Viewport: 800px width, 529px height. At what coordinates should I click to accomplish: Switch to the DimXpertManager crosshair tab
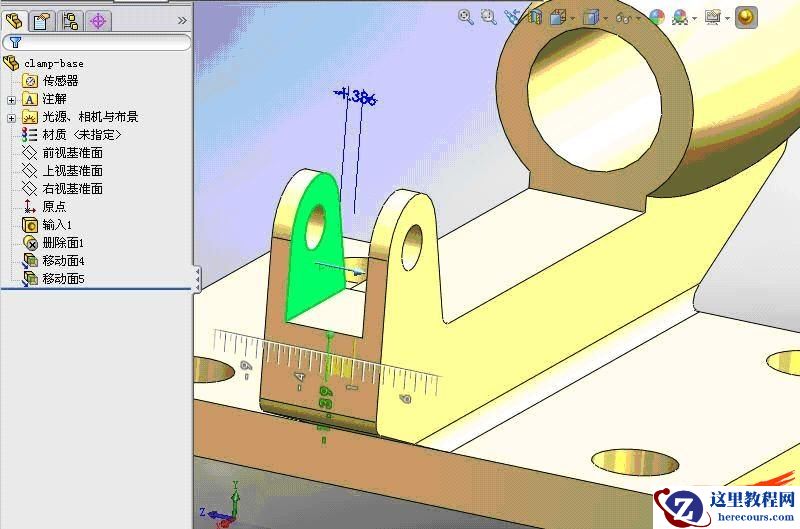click(98, 21)
